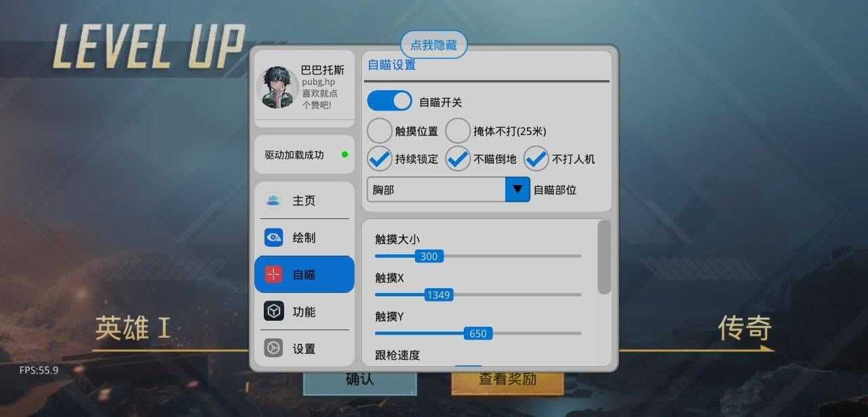Select the red 自瞄 crosshair icon
The width and height of the screenshot is (868, 417).
273,275
